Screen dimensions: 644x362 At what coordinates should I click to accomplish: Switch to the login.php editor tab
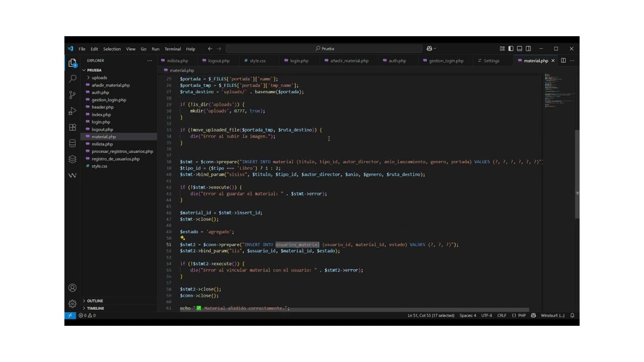click(x=299, y=61)
